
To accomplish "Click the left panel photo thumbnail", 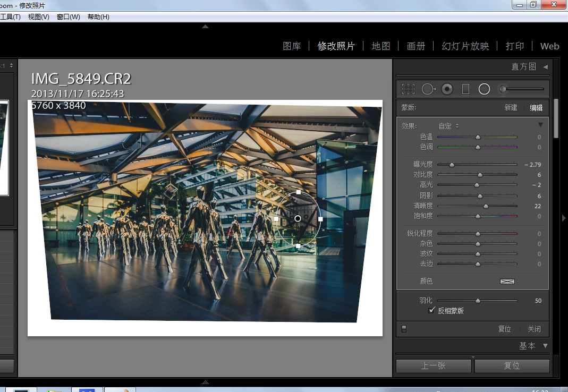I will tap(4, 148).
